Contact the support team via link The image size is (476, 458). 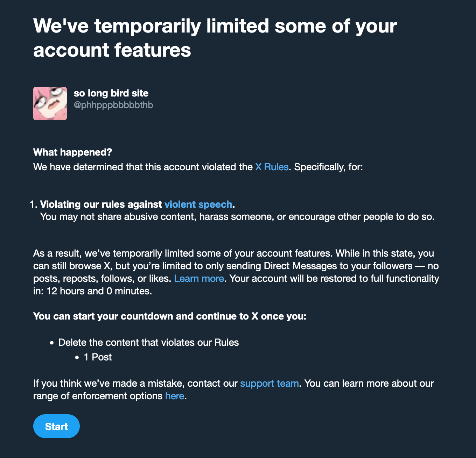pyautogui.click(x=269, y=383)
